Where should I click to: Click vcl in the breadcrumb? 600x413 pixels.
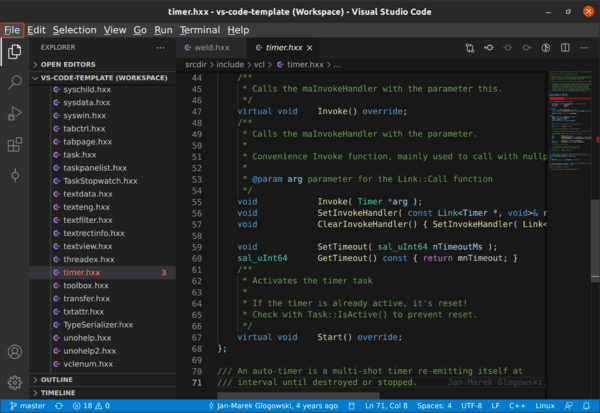(x=259, y=65)
